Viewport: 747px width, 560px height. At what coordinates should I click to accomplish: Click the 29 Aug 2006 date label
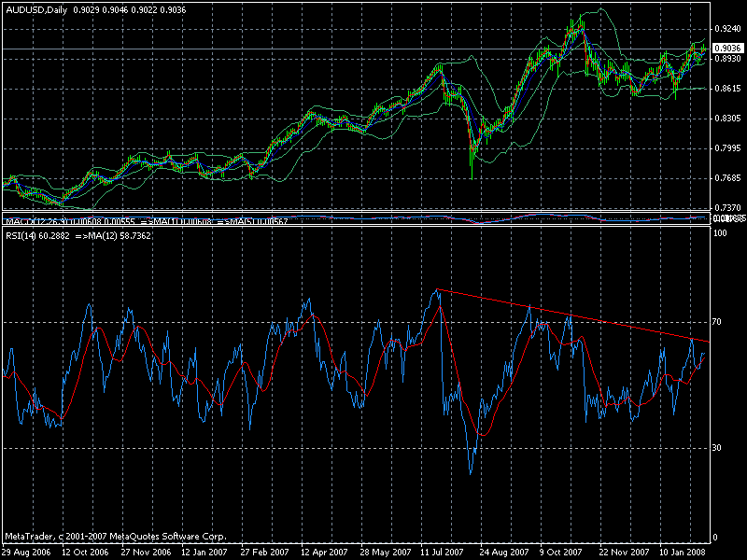(x=26, y=553)
